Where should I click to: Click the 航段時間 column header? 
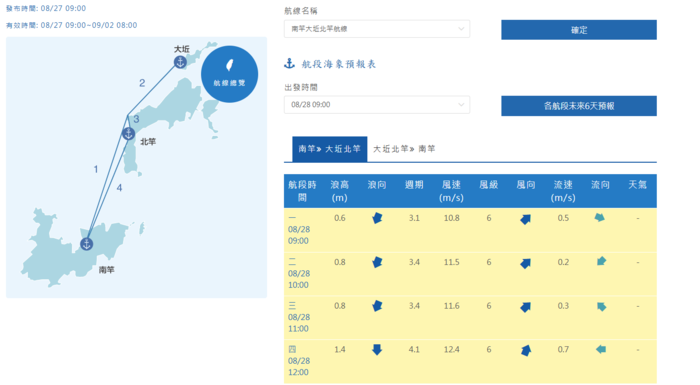coord(302,191)
